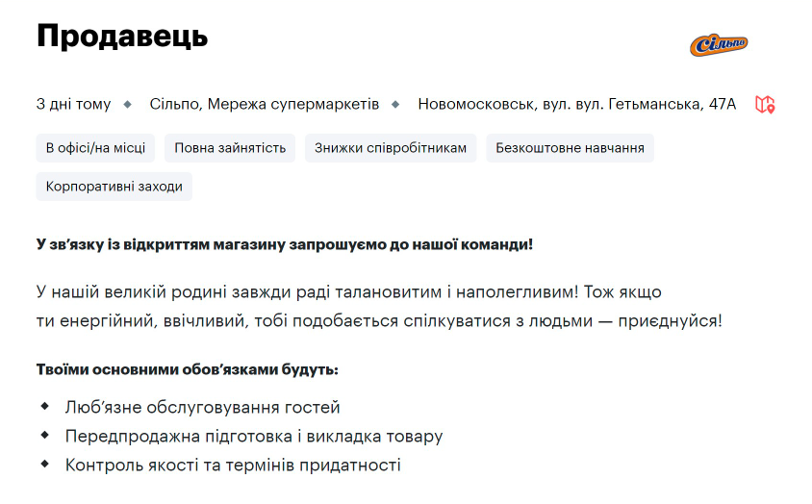The image size is (812, 504).
Task: Click the "Передпродажна підготовка і викладка товару" item
Action: click(254, 437)
